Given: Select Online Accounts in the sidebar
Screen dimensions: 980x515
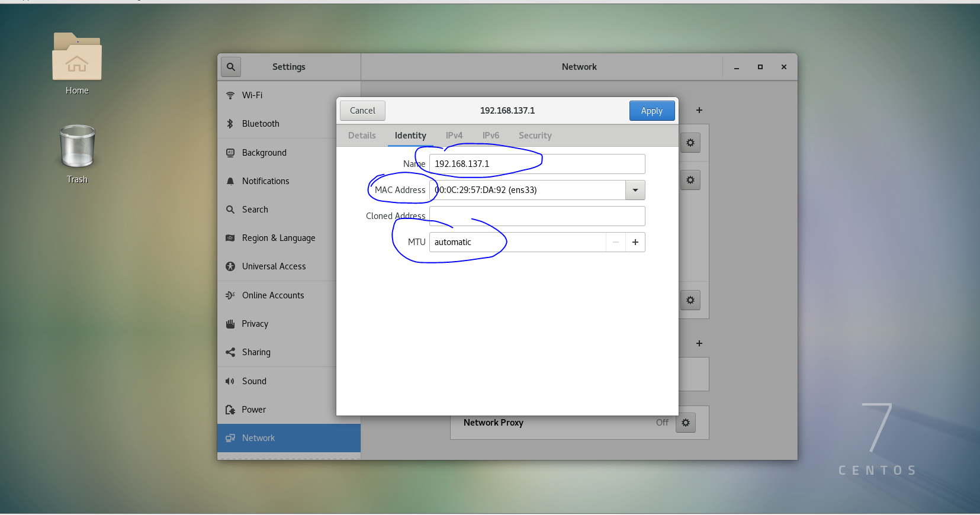Looking at the screenshot, I should pos(289,295).
